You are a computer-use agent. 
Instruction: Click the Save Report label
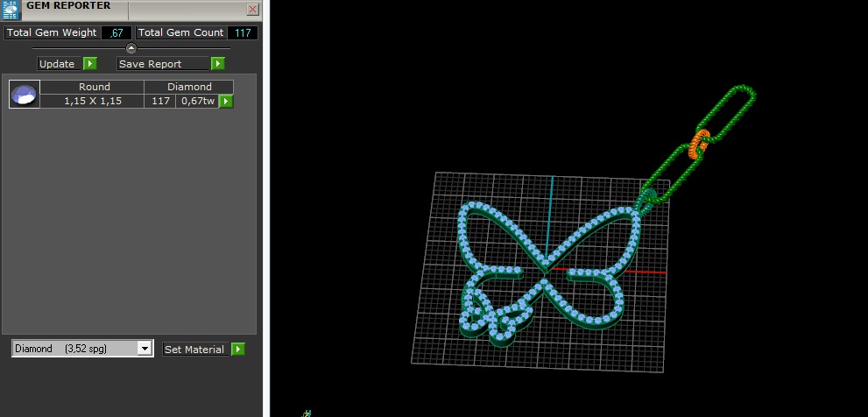tap(163, 64)
